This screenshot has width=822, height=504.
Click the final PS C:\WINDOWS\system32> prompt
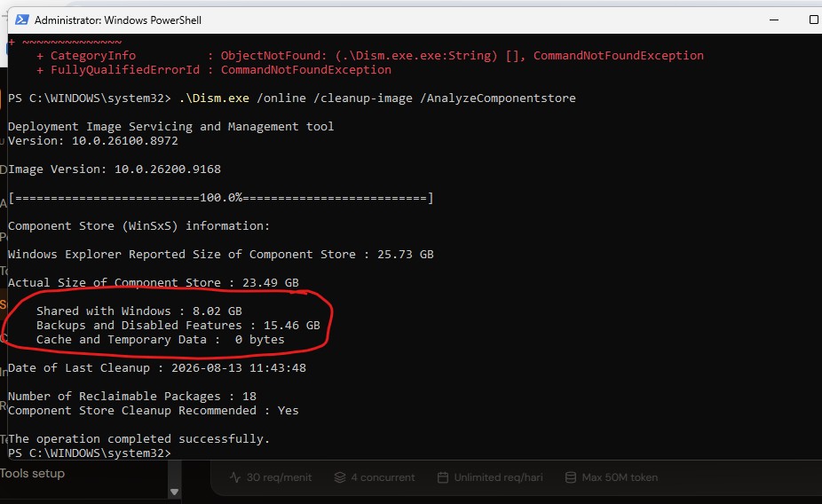pyautogui.click(x=89, y=453)
